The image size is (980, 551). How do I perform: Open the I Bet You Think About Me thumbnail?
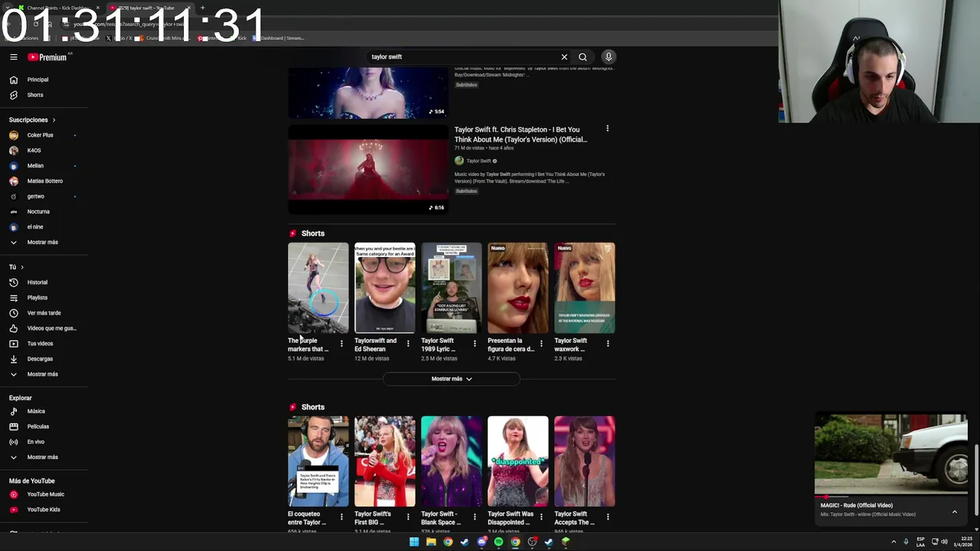coord(368,169)
